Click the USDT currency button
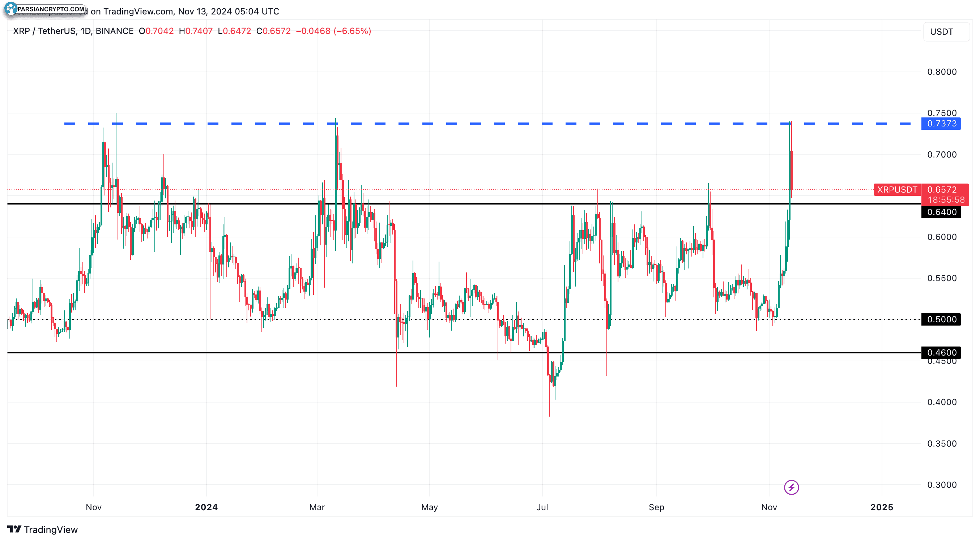Viewport: 980px width, 542px height. point(946,31)
